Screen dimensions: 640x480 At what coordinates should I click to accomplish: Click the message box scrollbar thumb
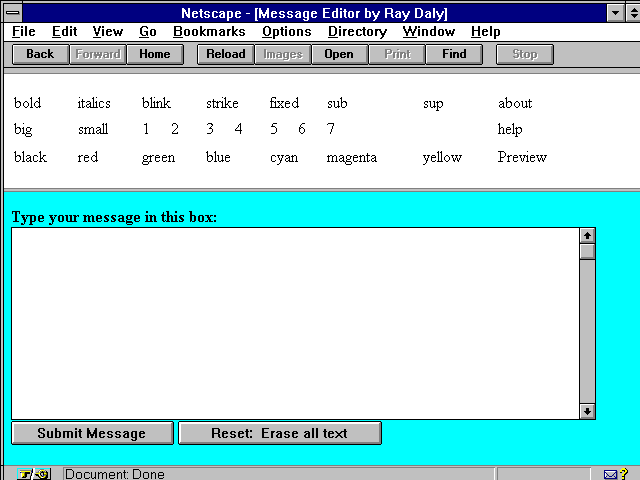587,251
